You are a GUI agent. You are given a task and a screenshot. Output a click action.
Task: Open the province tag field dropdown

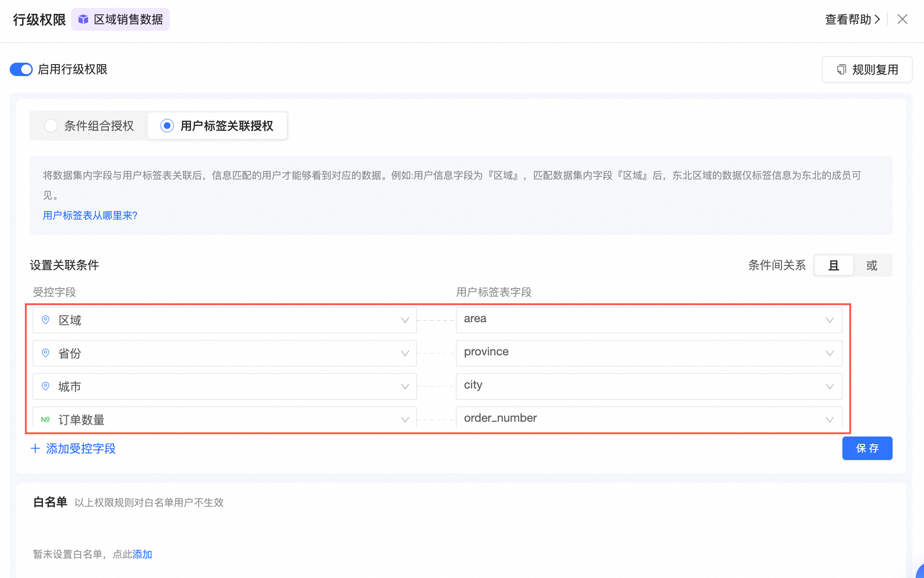pyautogui.click(x=829, y=354)
